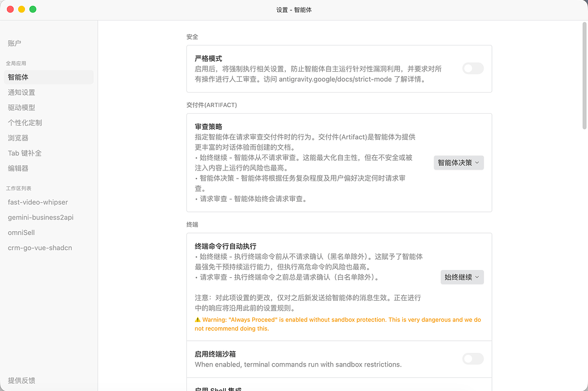Screen dimensions: 588x391
Task: Select the crm-go-vue-shadcn workspace
Action: tap(40, 248)
